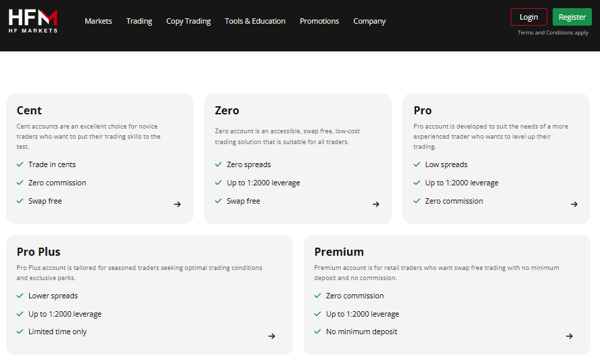This screenshot has height=364, width=600.
Task: Open the Pro Plus account arrow icon
Action: [272, 336]
